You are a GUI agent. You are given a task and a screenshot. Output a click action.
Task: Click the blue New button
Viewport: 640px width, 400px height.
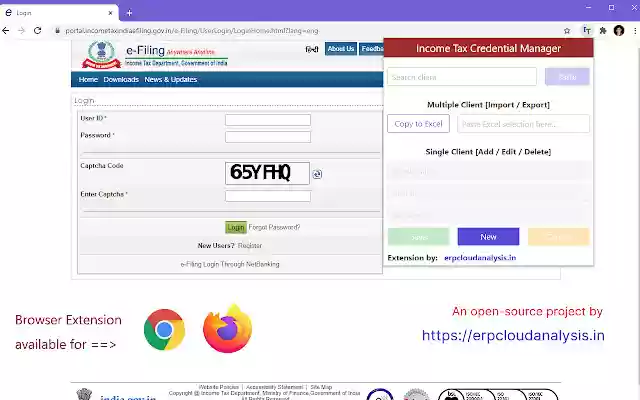click(488, 237)
